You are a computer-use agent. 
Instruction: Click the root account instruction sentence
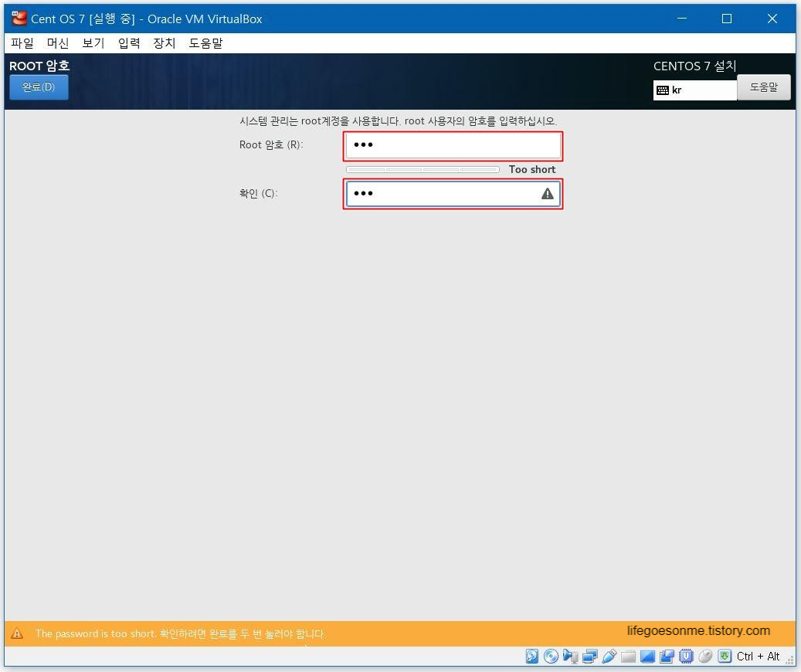399,121
